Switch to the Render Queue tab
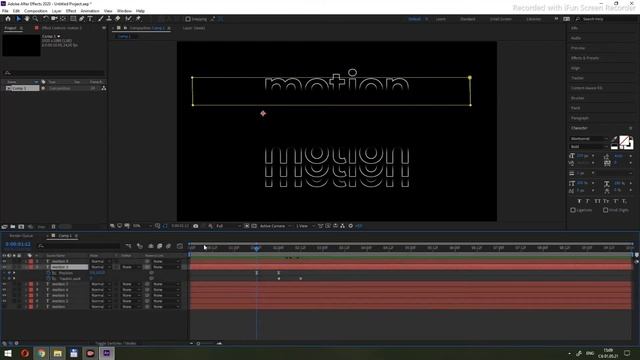Viewport: 640px width, 360px height. pyautogui.click(x=21, y=236)
